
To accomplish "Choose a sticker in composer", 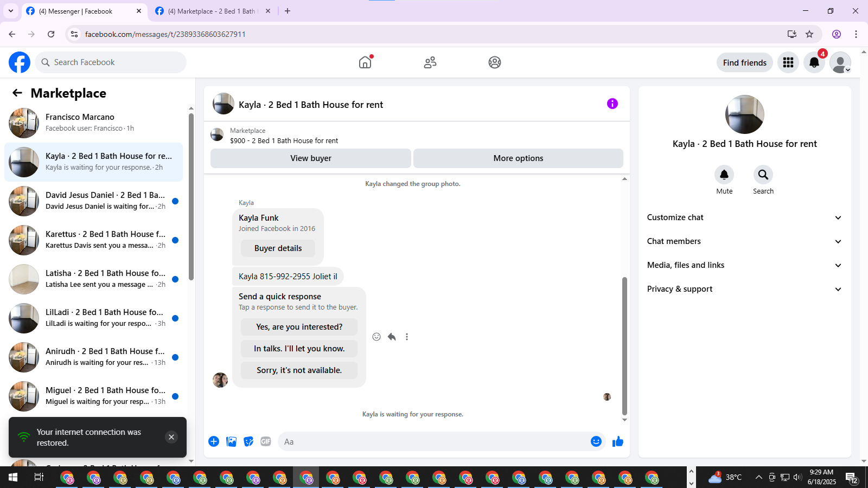I will point(248,441).
